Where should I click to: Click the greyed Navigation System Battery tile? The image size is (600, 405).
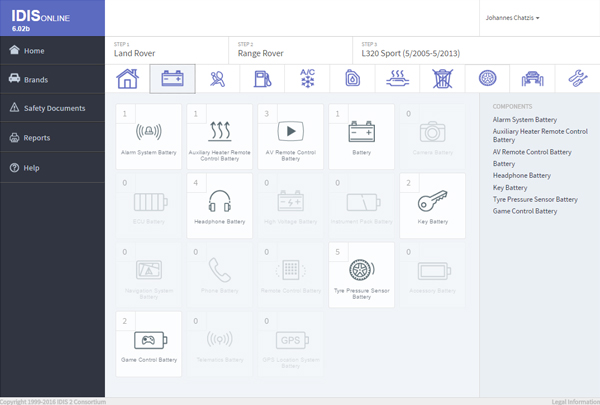(x=149, y=275)
